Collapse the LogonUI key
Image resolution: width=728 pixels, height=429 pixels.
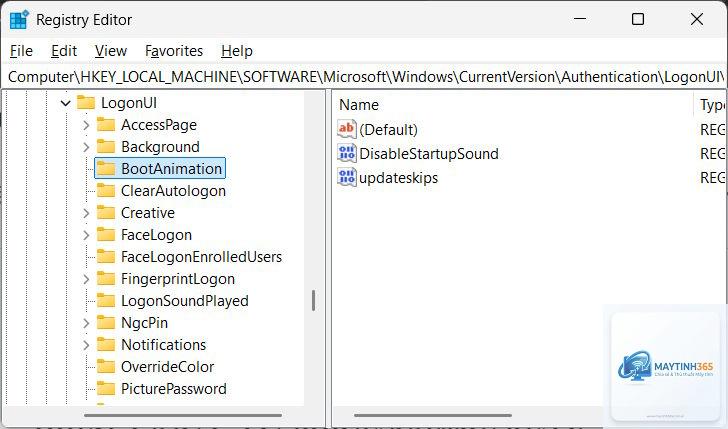pyautogui.click(x=65, y=103)
